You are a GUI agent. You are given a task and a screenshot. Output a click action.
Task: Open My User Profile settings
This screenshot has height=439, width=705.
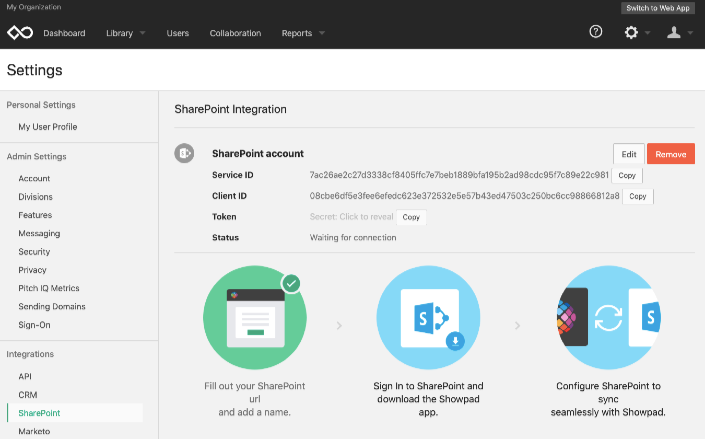tap(48, 127)
